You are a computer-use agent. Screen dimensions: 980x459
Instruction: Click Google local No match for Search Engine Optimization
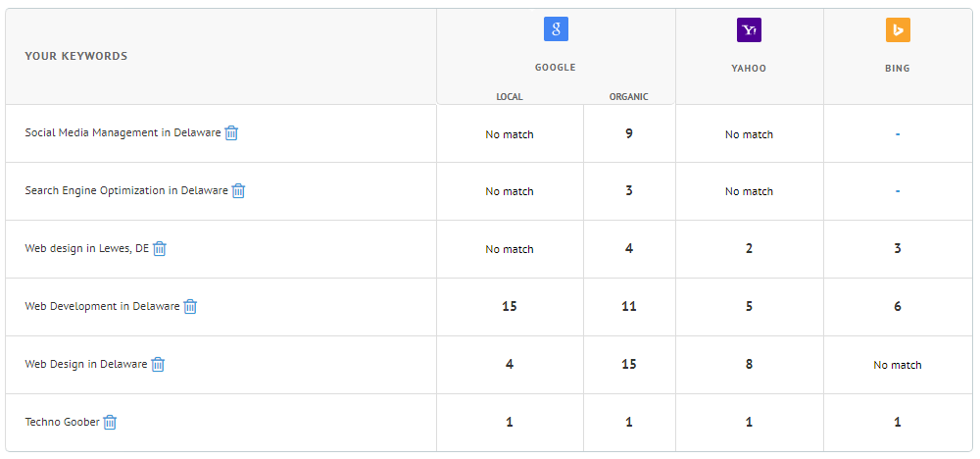(x=510, y=191)
